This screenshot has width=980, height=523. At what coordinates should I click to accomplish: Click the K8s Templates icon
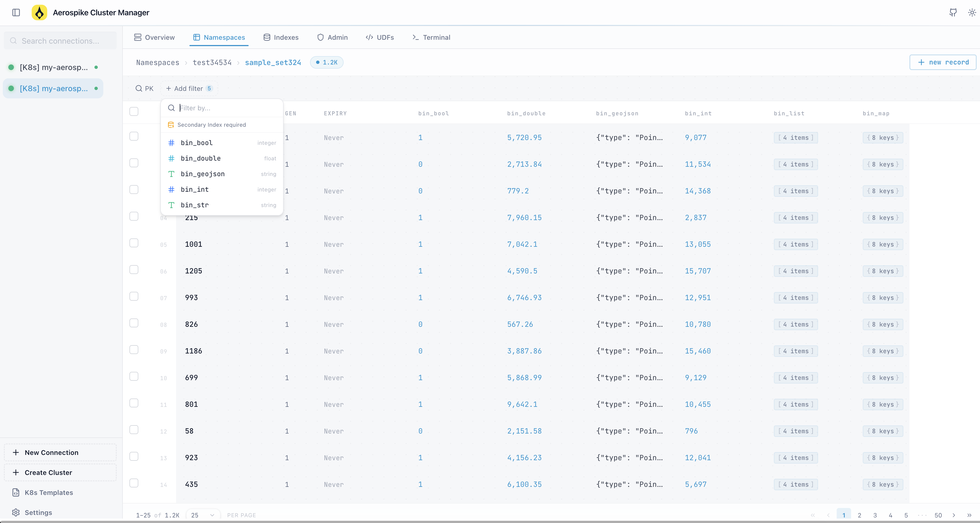pos(16,492)
